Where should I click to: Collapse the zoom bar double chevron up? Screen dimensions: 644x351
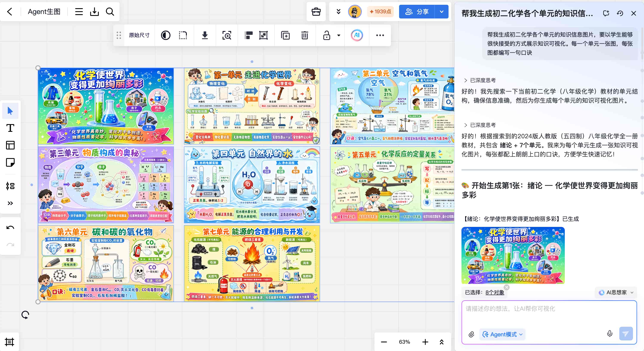441,342
